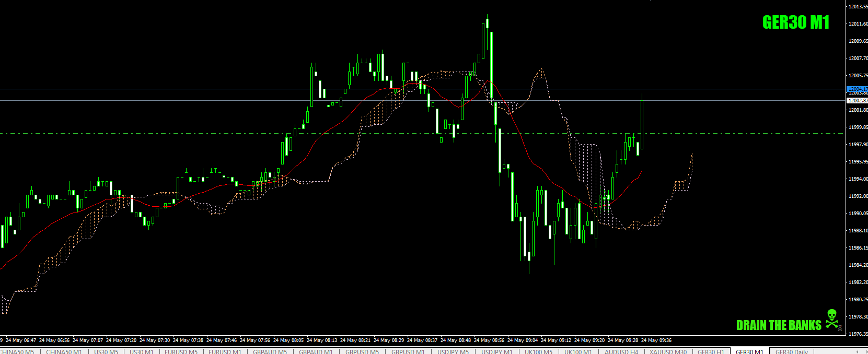The width and height of the screenshot is (868, 354).
Task: Click the blue 12004.17 price label
Action: click(x=857, y=89)
